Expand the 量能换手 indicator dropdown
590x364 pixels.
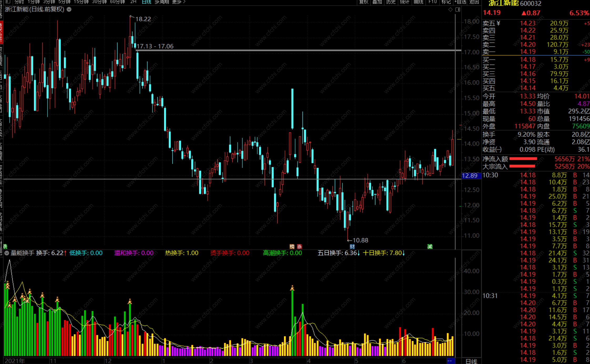click(x=7, y=253)
